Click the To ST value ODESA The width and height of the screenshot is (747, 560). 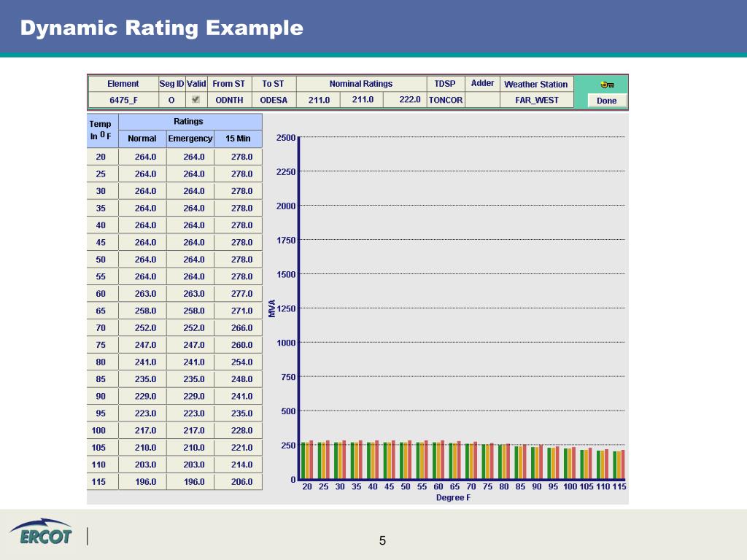[274, 100]
